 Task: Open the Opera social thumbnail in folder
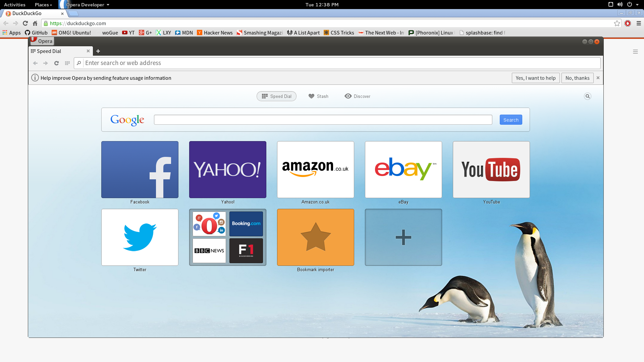209,224
